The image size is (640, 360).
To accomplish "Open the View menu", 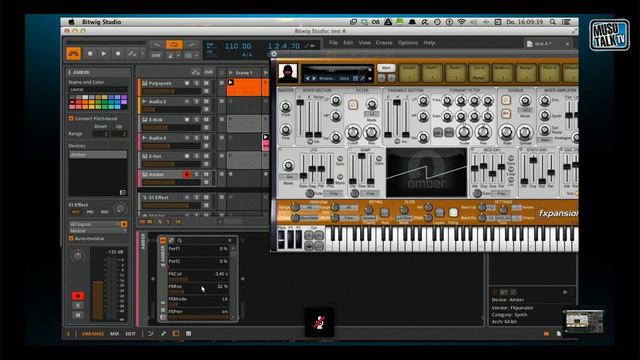I will click(x=364, y=42).
